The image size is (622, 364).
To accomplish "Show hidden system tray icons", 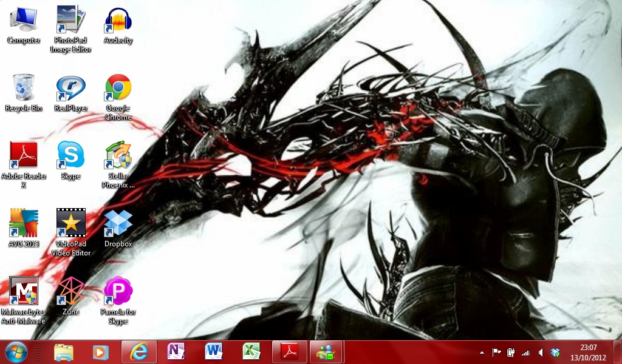I will 482,352.
